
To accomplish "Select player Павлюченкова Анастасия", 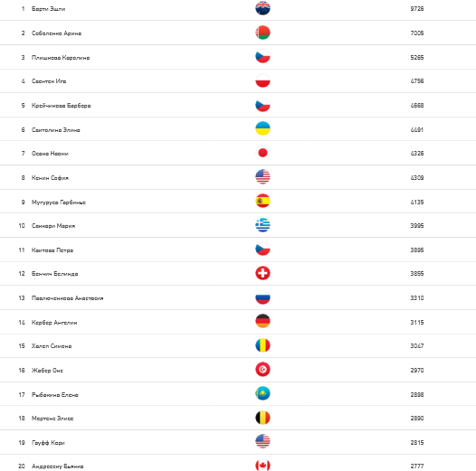I will coord(67,298).
